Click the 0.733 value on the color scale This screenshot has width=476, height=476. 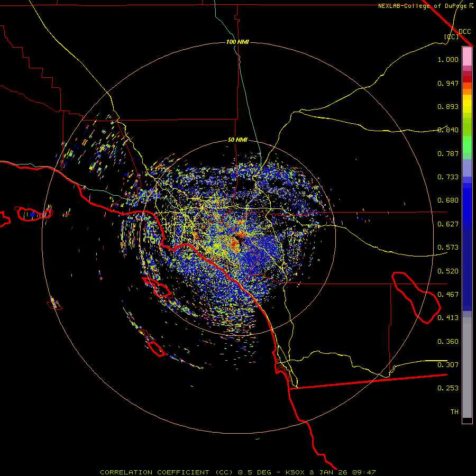coord(448,177)
